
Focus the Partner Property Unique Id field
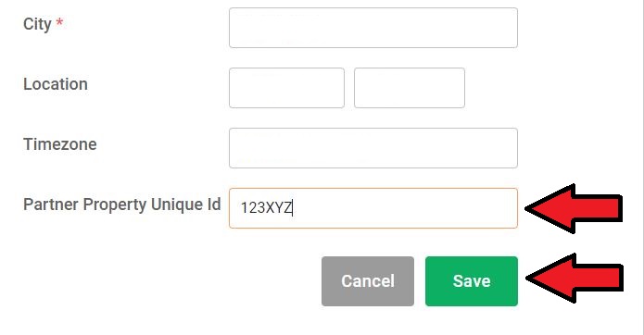pos(373,208)
